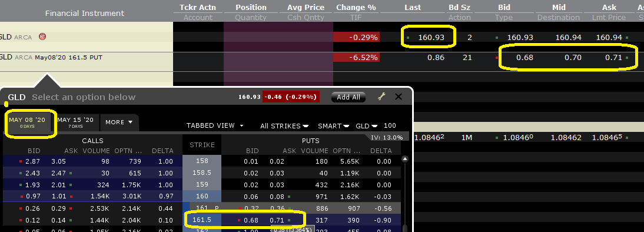Select the 158 strike row
Image resolution: width=644 pixels, height=232 pixels.
[202, 161]
